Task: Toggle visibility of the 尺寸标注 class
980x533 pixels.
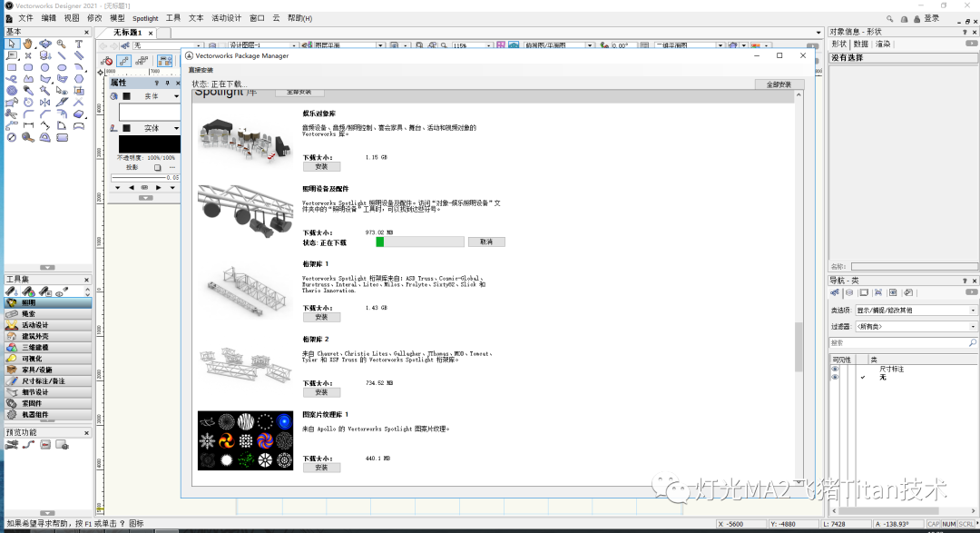Action: (x=835, y=369)
